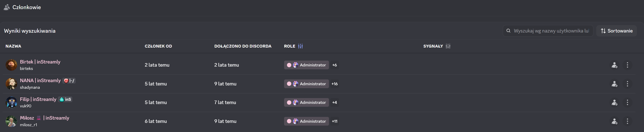The height and width of the screenshot is (132, 644).
Task: Click the add-member person icon in Birtek's row
Action: tap(614, 65)
